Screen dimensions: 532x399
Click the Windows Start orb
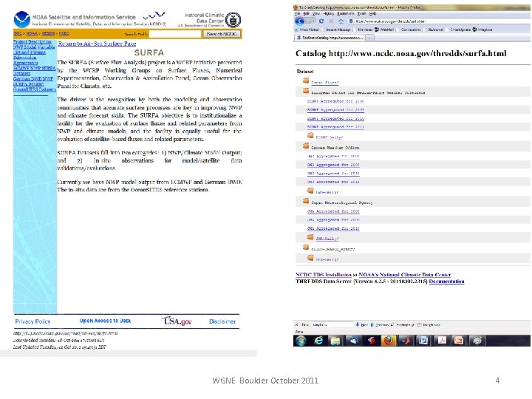pos(301,341)
